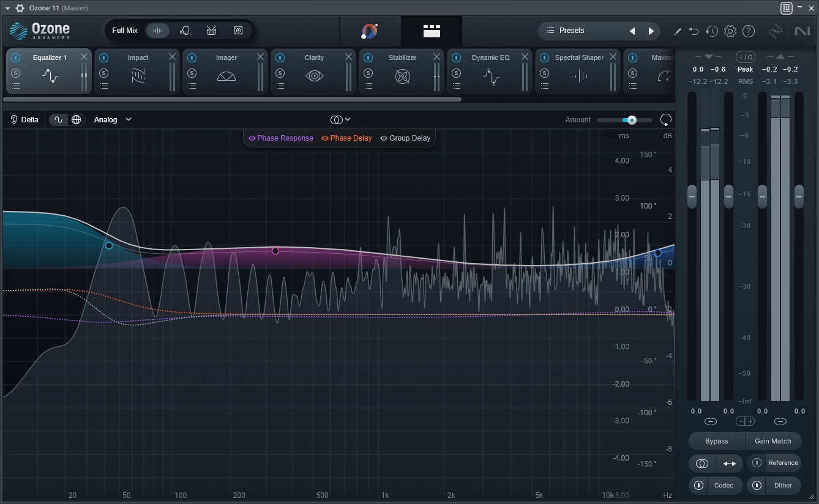Open the I/O meter options pill
Screen dimensions: 819x504
pos(745,57)
